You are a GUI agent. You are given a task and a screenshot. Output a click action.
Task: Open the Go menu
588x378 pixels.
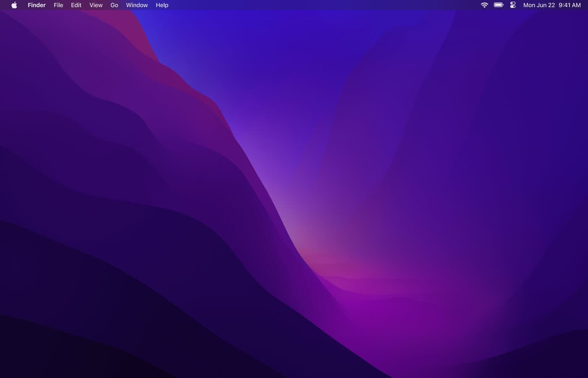click(x=114, y=5)
